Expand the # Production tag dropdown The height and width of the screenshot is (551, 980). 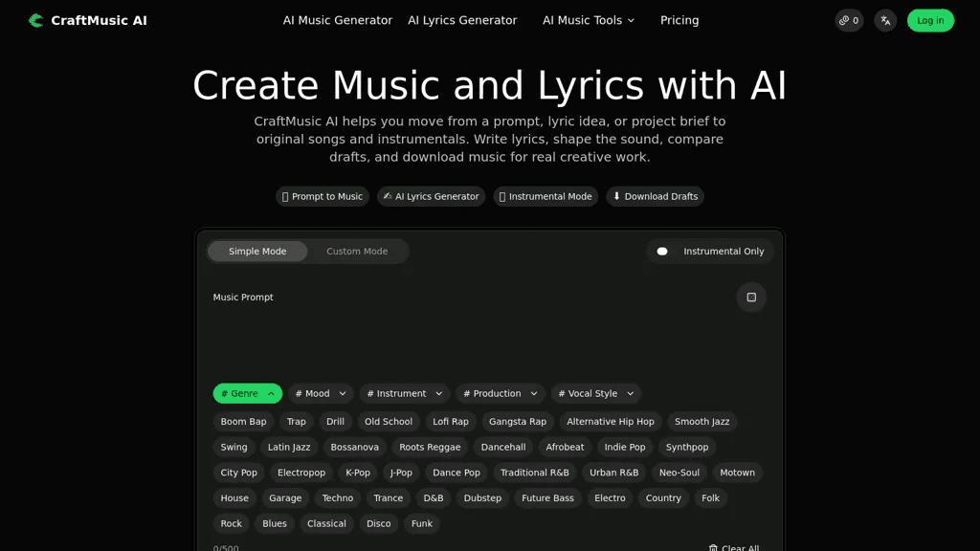(500, 393)
